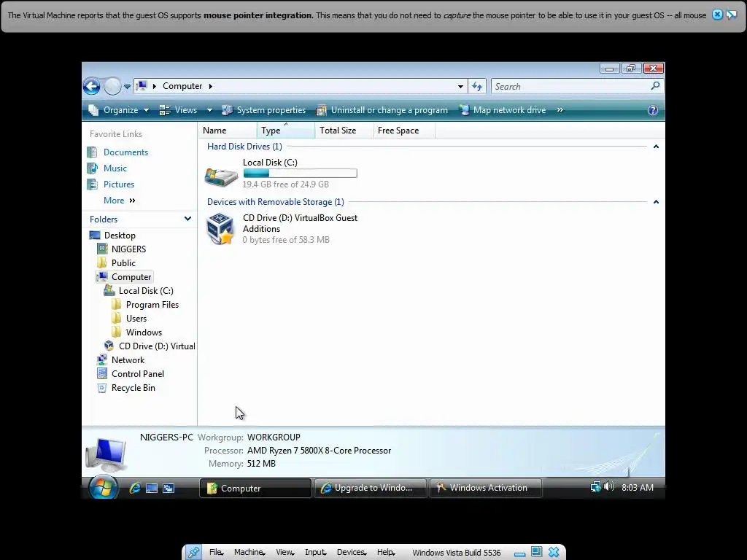Viewport: 747px width, 560px height.
Task: Select Network in the folder tree
Action: click(x=128, y=360)
